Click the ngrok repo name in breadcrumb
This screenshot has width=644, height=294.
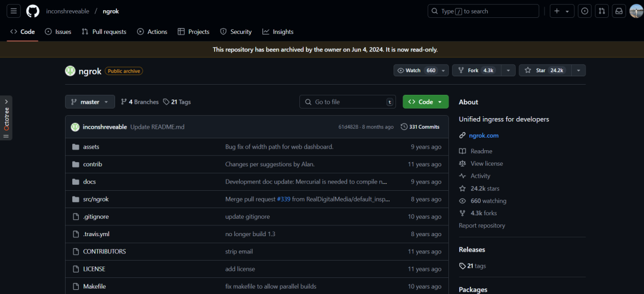[x=111, y=11]
